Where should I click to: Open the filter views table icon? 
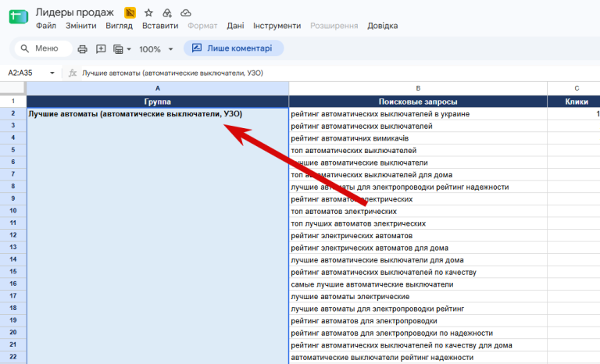point(118,49)
